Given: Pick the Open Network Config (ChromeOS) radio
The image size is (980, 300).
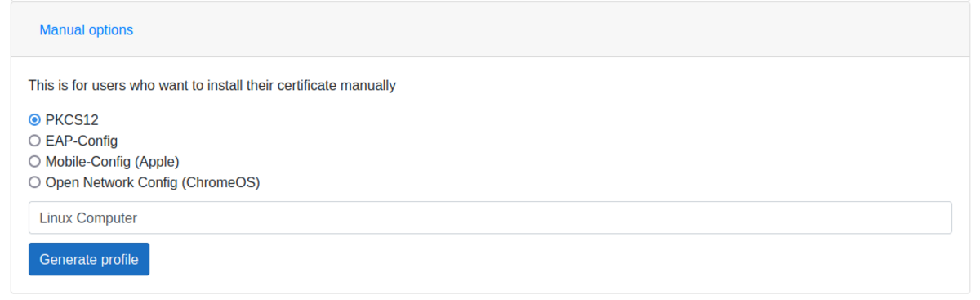Looking at the screenshot, I should coord(34,182).
